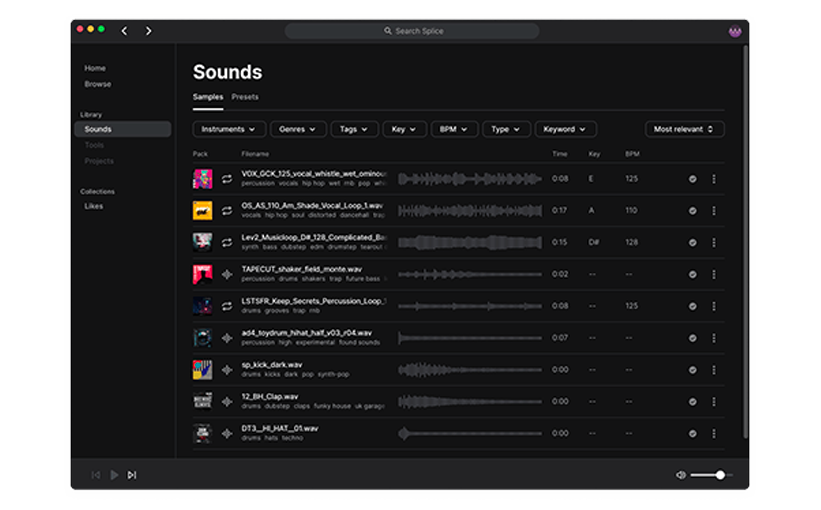Click the Search Splice field

click(413, 31)
